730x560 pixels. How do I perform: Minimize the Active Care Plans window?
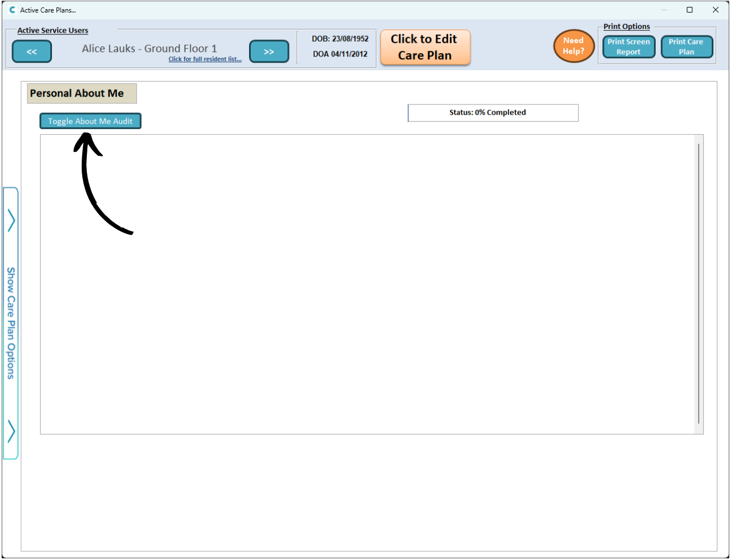coord(664,10)
